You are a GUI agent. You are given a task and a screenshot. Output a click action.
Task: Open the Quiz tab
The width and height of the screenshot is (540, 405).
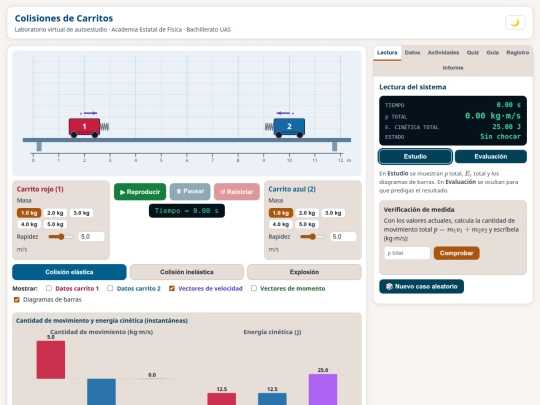pos(472,53)
